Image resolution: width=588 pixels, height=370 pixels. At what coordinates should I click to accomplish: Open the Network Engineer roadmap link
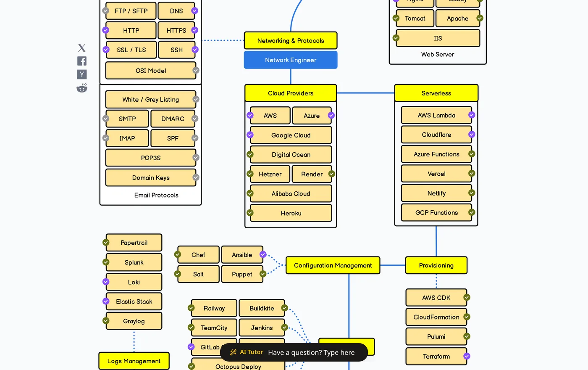(291, 60)
